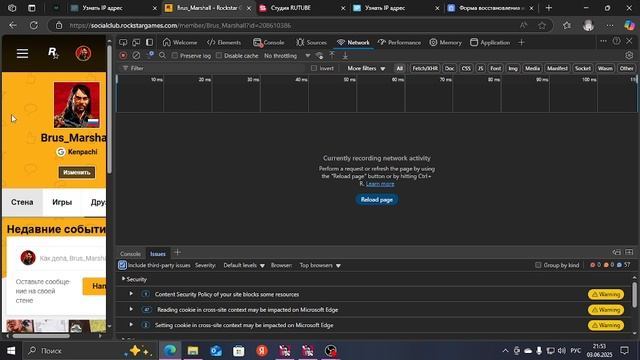Screen dimensions: 640x360
Task: Open the Sources panel
Action: coord(311,42)
